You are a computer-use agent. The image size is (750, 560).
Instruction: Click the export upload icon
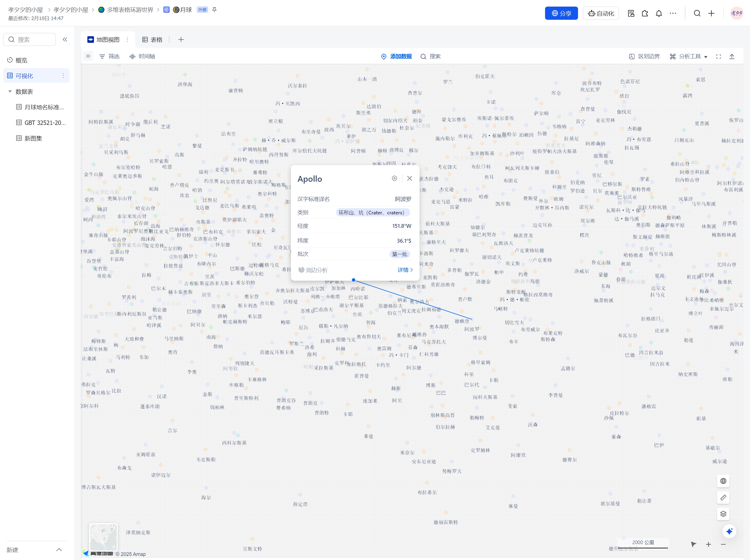pos(732,57)
